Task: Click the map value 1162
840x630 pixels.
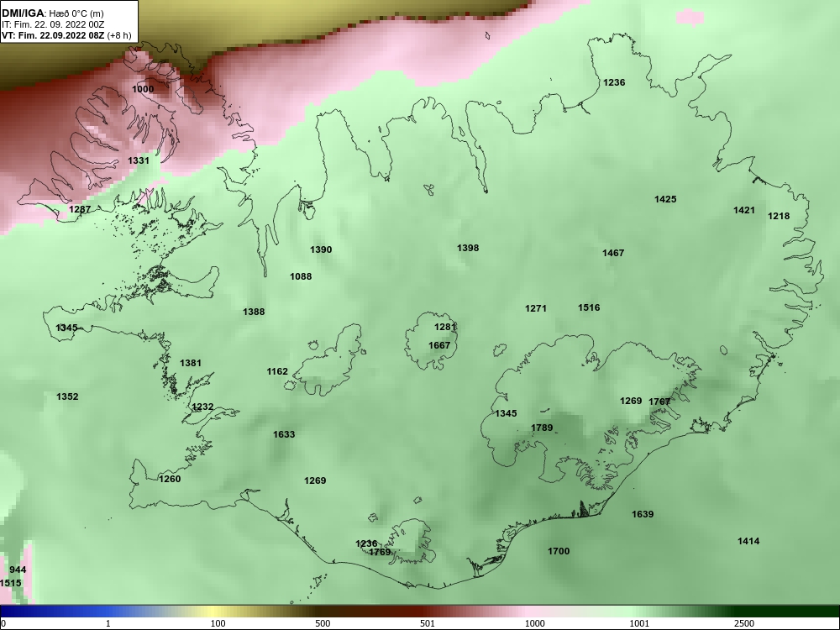Action: pyautogui.click(x=277, y=372)
